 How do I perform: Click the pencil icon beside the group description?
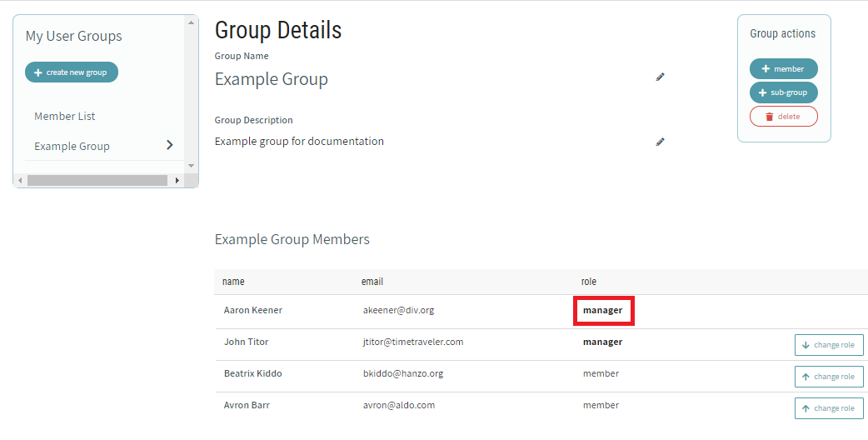(660, 142)
